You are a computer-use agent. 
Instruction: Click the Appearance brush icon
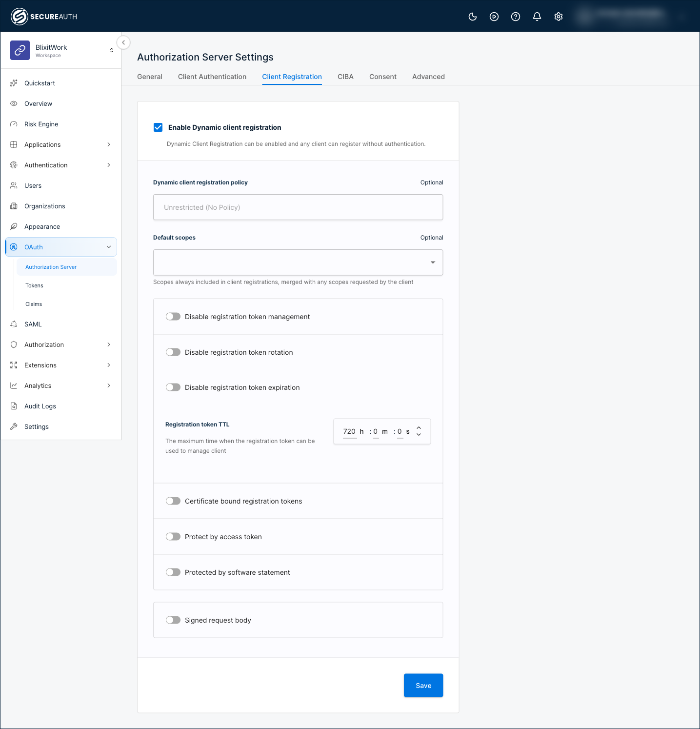(x=14, y=226)
